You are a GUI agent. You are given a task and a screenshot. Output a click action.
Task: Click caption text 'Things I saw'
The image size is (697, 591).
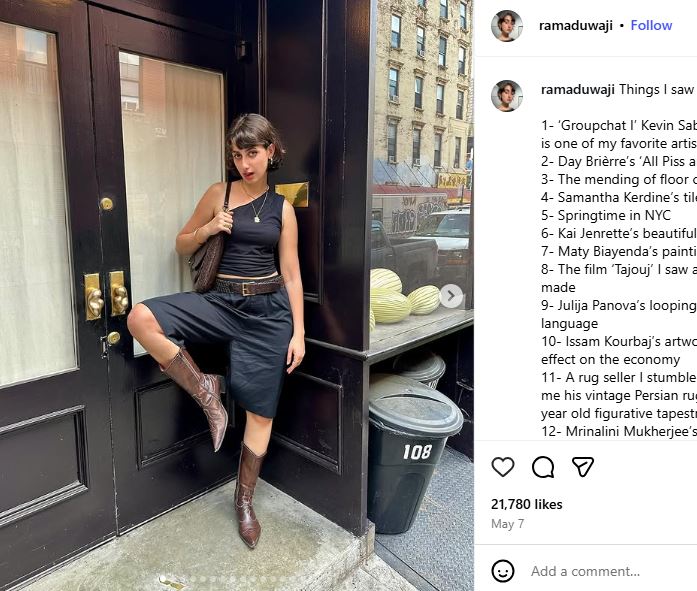[x=656, y=90]
